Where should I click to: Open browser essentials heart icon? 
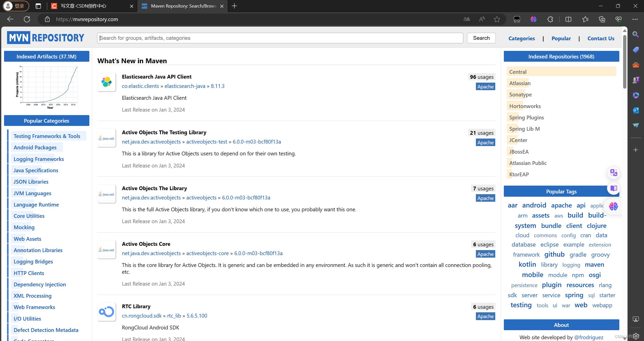click(x=619, y=19)
